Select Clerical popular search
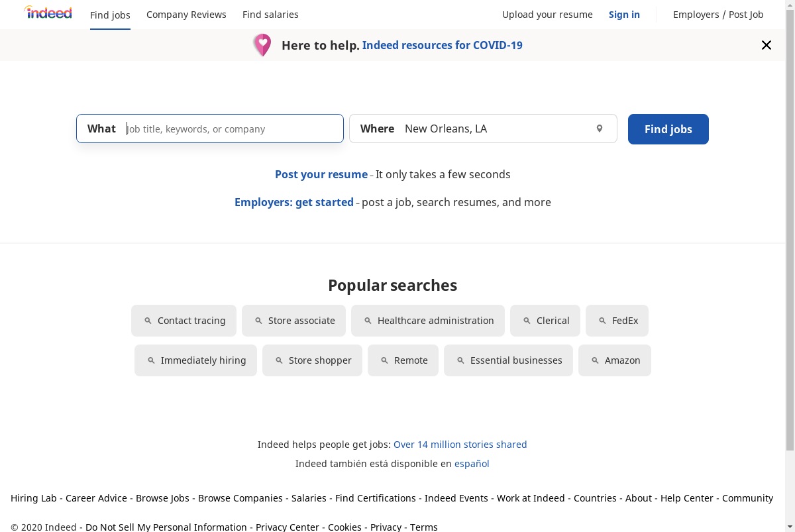This screenshot has height=532, width=795. click(x=545, y=321)
